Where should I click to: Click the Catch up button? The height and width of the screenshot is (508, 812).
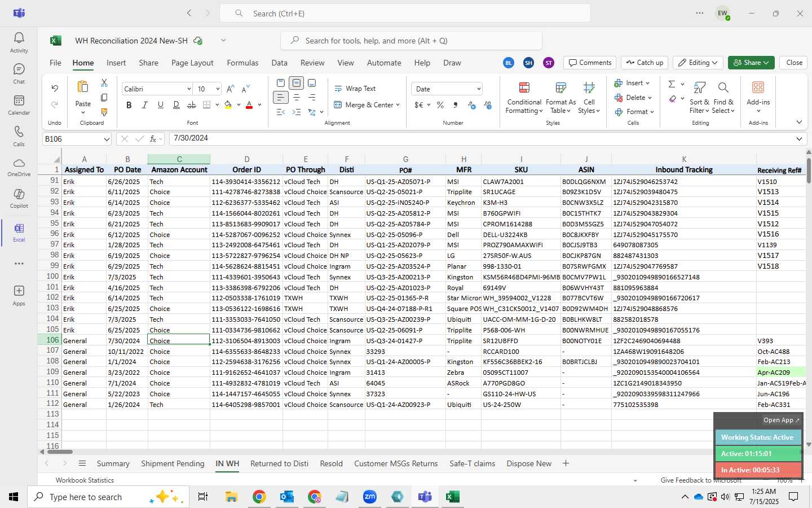[645, 63]
